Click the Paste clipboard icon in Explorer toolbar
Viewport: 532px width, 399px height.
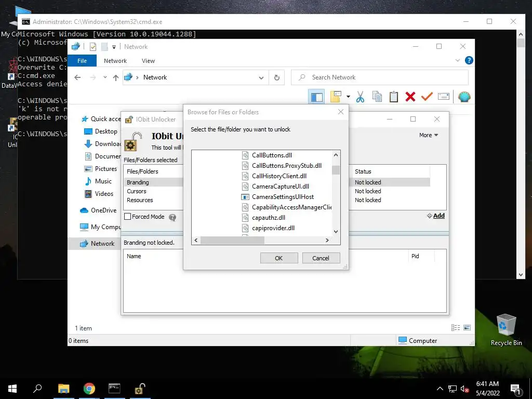[x=394, y=97]
